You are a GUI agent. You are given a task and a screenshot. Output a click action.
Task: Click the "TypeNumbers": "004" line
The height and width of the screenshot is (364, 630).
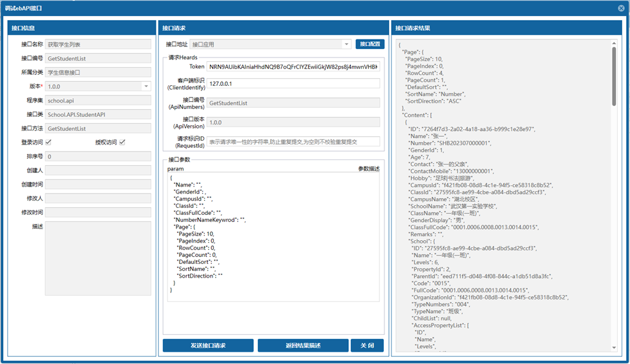[x=441, y=304]
